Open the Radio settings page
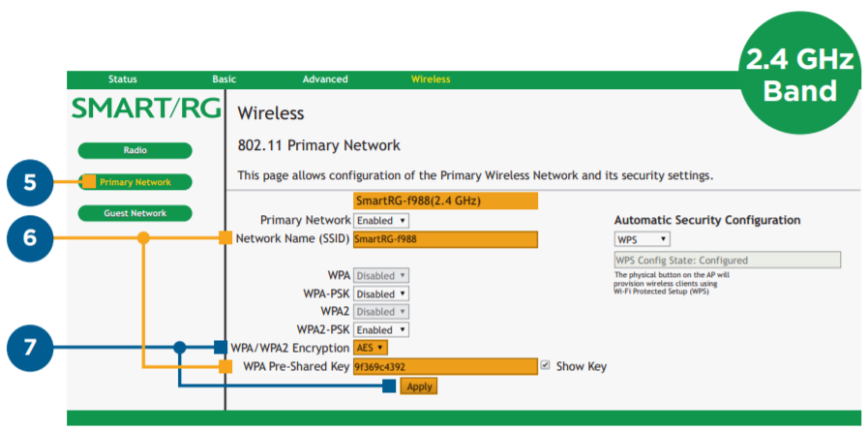Viewport: 868px width, 432px height. (x=135, y=150)
